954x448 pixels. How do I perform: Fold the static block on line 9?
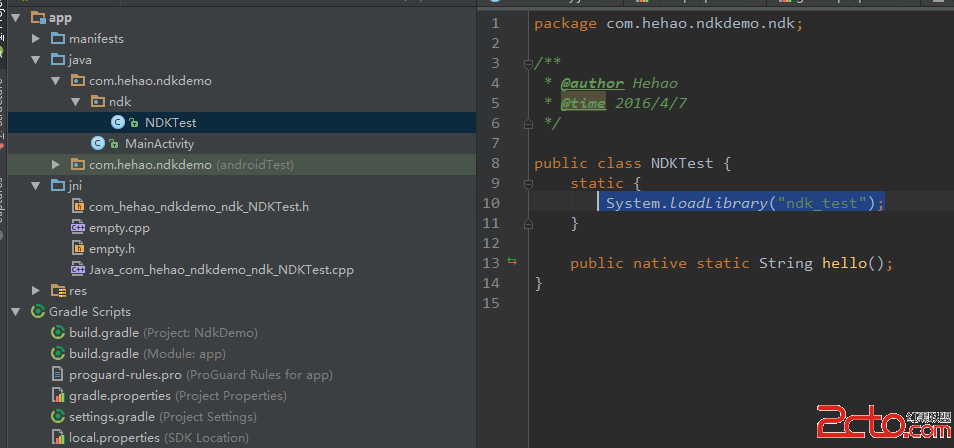point(527,183)
